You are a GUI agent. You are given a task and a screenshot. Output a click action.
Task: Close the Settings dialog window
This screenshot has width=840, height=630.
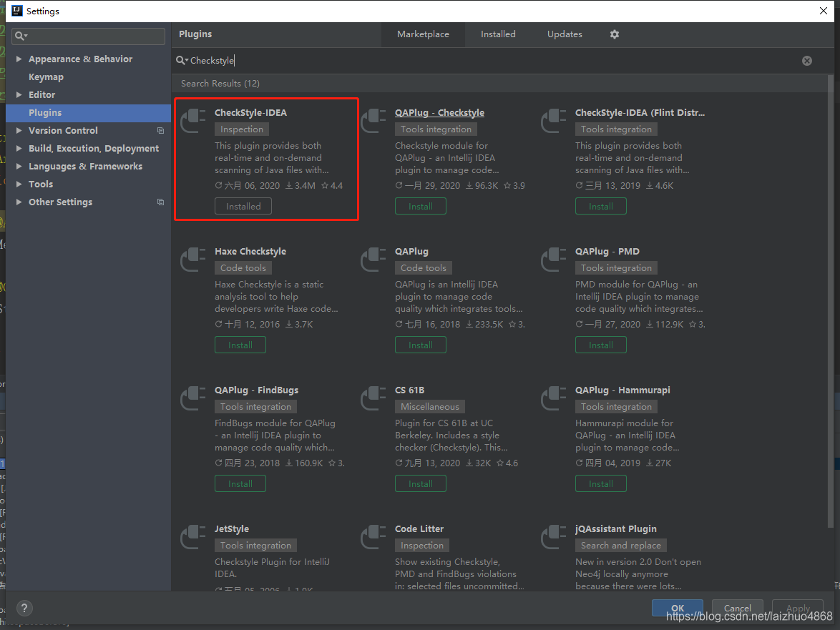pos(824,11)
